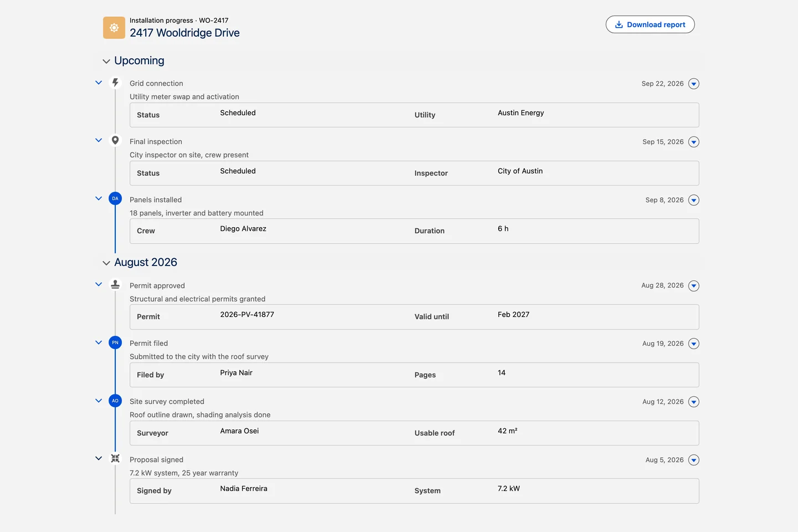Open the Aug 28, 2026 actions dropdown
Screen dimensions: 798x532
[694, 286]
